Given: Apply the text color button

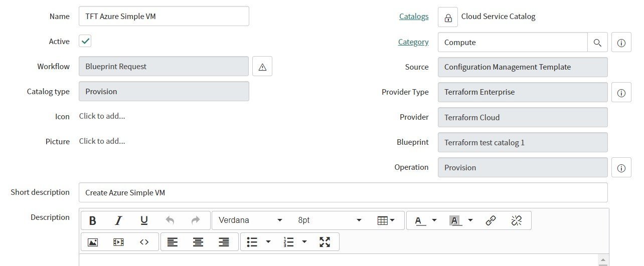Looking at the screenshot, I should [x=420, y=220].
